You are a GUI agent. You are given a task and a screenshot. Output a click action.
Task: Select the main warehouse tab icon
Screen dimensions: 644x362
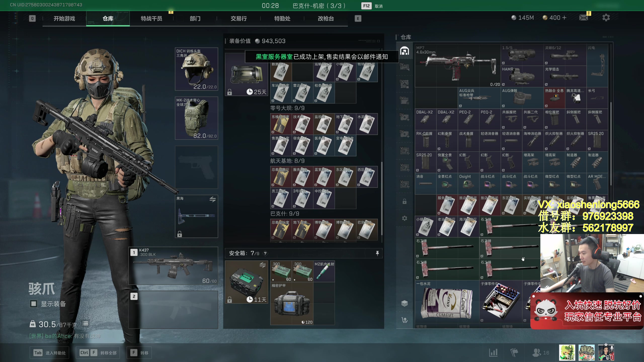click(x=405, y=51)
